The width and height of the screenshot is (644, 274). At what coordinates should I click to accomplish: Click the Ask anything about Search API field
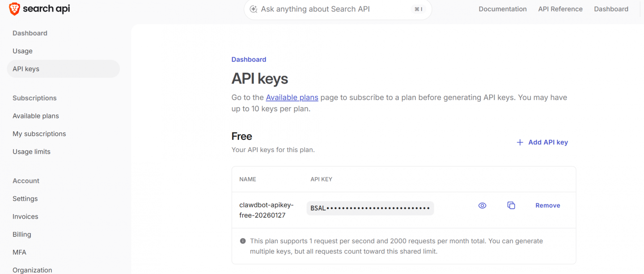pos(331,9)
